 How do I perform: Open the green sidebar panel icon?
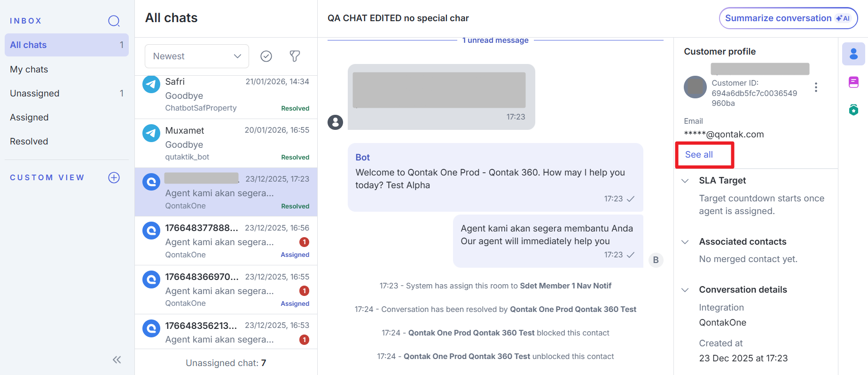click(853, 110)
